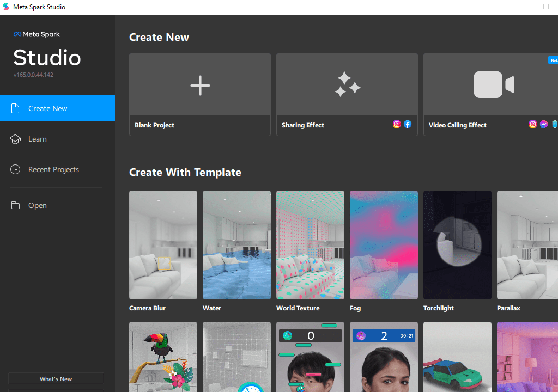The image size is (558, 392).
Task: Click the Facebook icon on Sharing Effect card
Action: (x=408, y=124)
